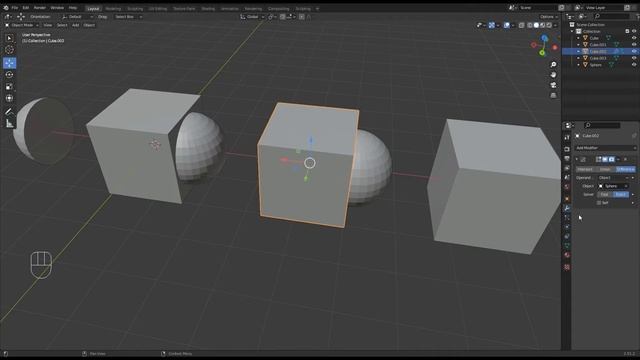Viewport: 640px width, 360px height.
Task: Switch to rendered viewport shading
Action: pos(549,25)
